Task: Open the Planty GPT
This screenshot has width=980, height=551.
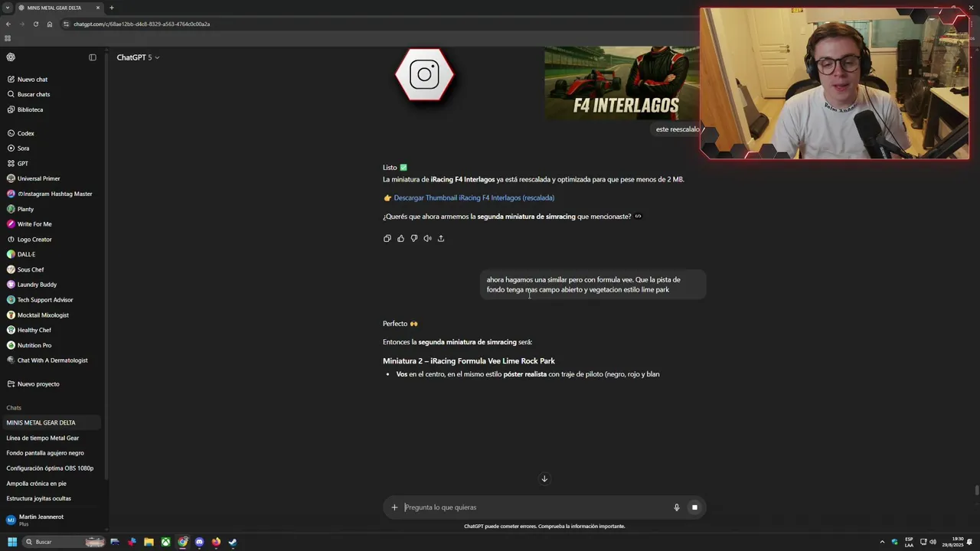Action: pos(25,209)
